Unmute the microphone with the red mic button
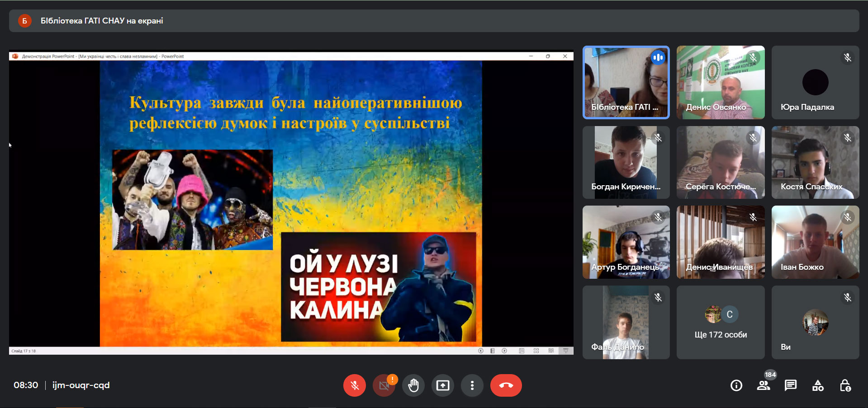Screen dimensions: 868x408 pos(355,385)
